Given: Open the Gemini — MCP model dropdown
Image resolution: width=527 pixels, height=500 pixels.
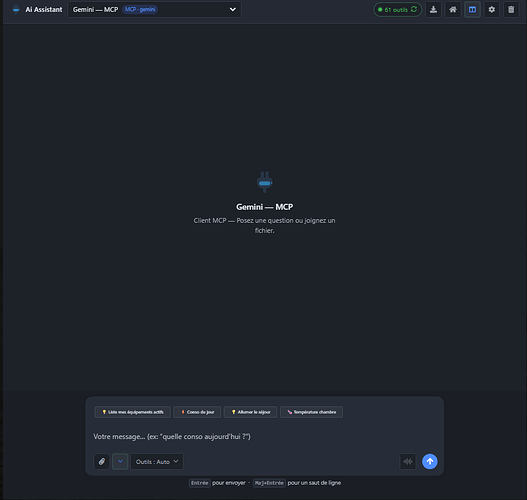Looking at the screenshot, I should coord(154,9).
